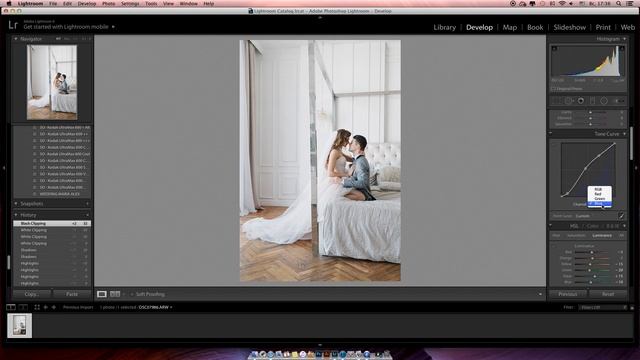
Task: Switch to the Print module
Action: point(603,27)
